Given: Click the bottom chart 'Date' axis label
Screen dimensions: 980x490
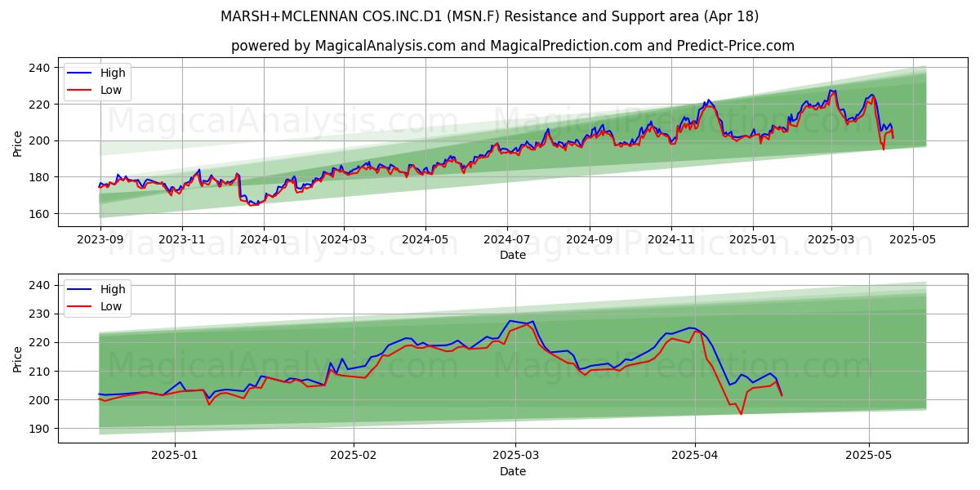Looking at the screenshot, I should (513, 471).
